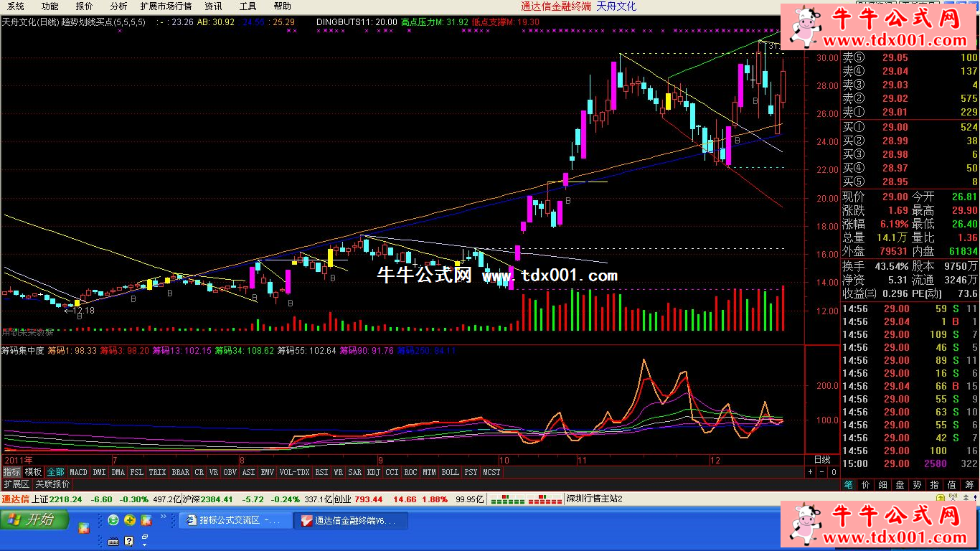
Task: Toggle the 指标 indicator mode tab
Action: point(11,472)
